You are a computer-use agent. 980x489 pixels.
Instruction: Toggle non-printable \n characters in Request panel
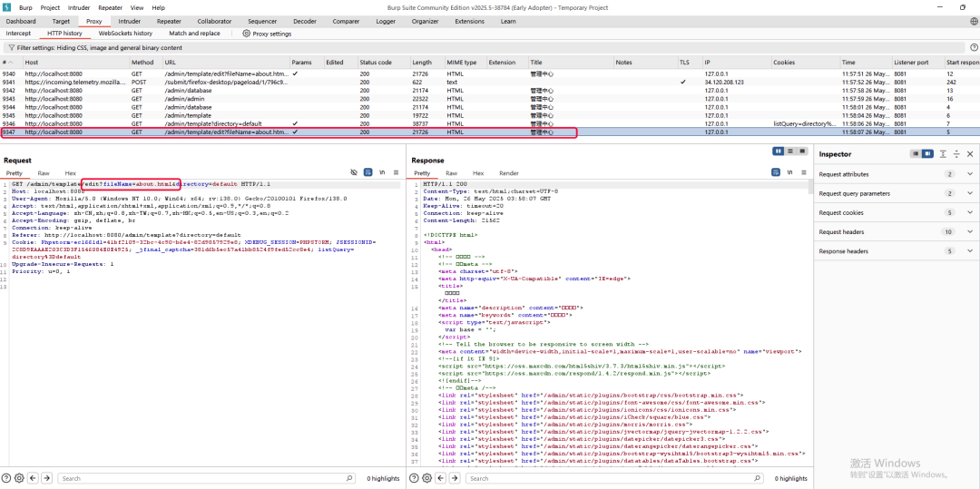tap(382, 172)
